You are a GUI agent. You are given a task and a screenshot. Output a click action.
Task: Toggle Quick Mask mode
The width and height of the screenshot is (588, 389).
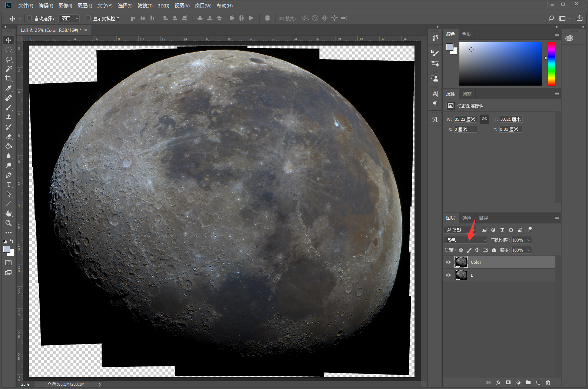9,263
